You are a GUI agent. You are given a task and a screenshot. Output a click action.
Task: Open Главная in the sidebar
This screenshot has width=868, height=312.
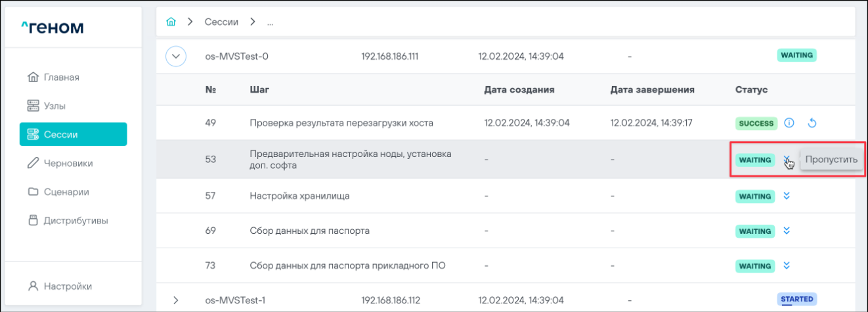click(x=61, y=78)
